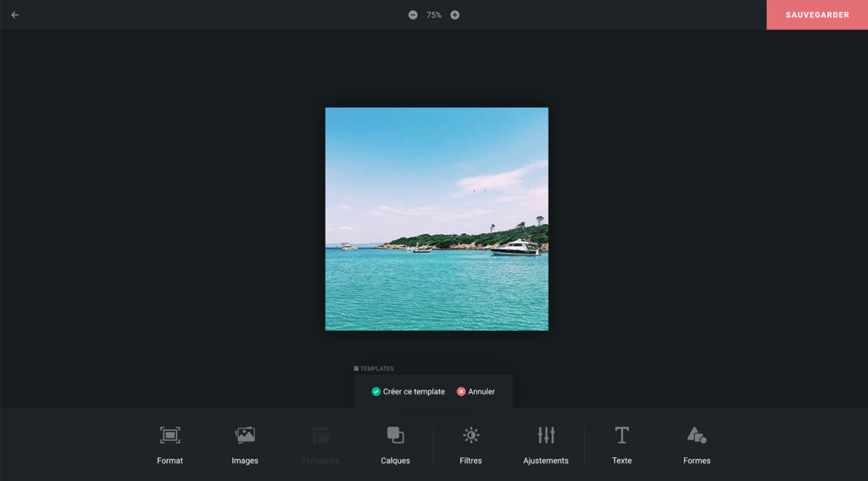Click the green checkmark beside Créer ce template

376,392
